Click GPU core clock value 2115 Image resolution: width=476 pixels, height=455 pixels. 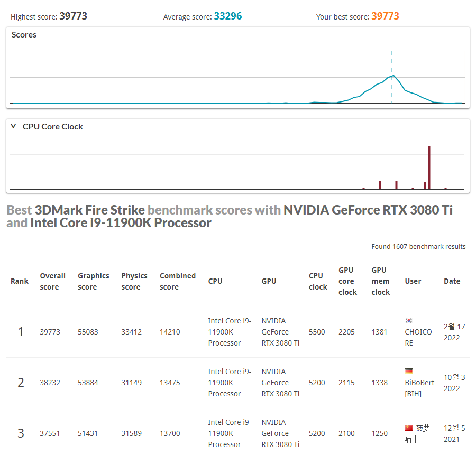coord(346,383)
